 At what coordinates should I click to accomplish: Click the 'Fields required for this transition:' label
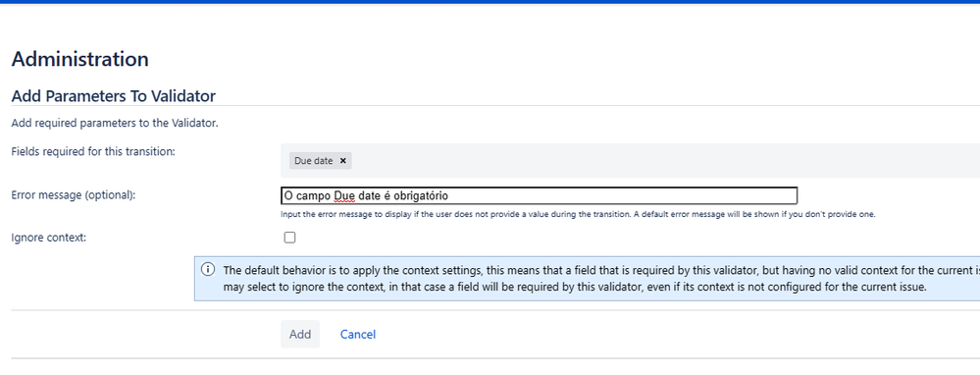pos(93,151)
